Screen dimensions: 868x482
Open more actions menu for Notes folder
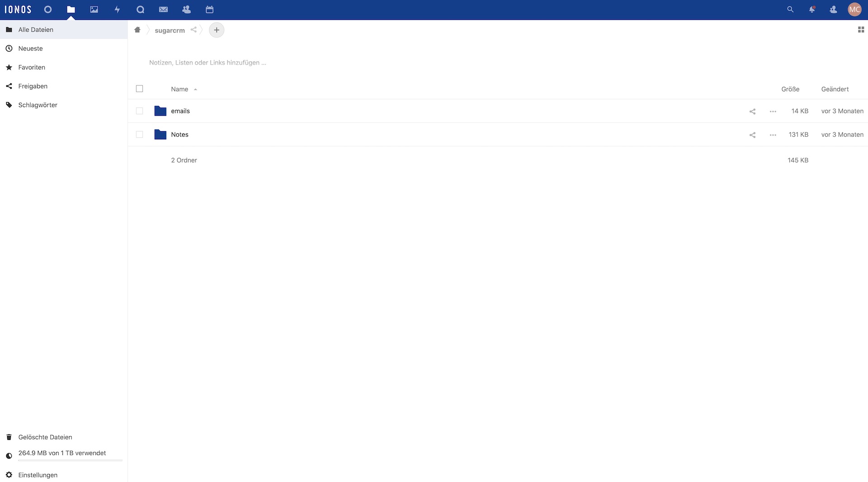(773, 135)
